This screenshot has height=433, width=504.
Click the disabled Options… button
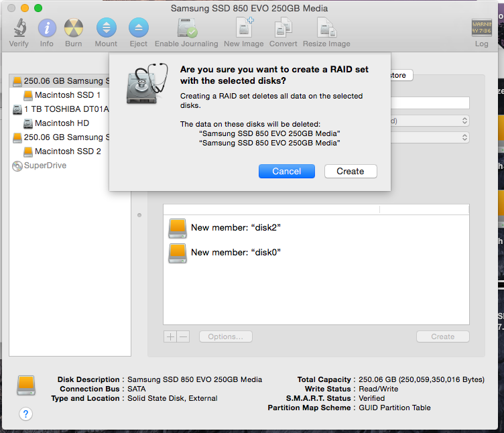tap(226, 336)
